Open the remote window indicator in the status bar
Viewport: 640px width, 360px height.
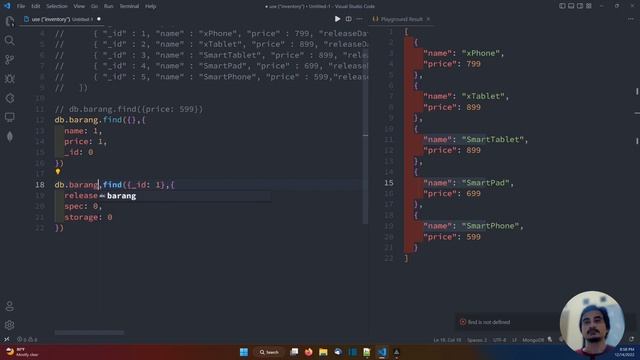7,339
